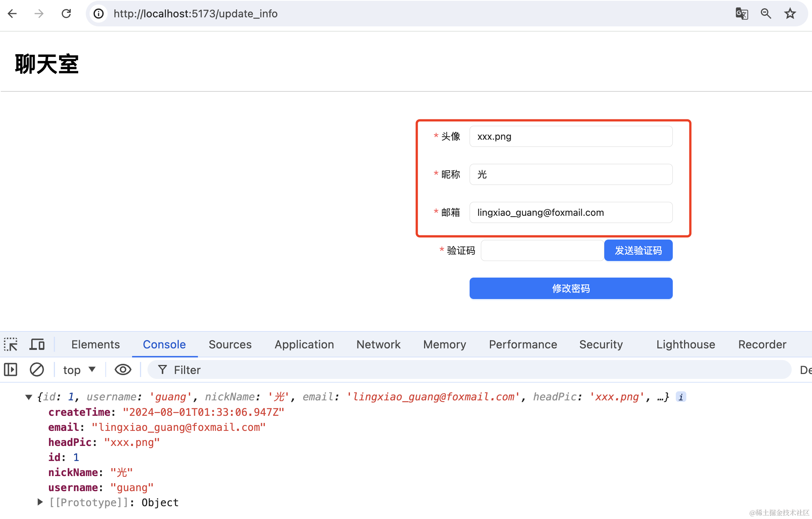Screen dimensions: 812x519
Task: Clear console with the ban icon
Action: coord(37,369)
